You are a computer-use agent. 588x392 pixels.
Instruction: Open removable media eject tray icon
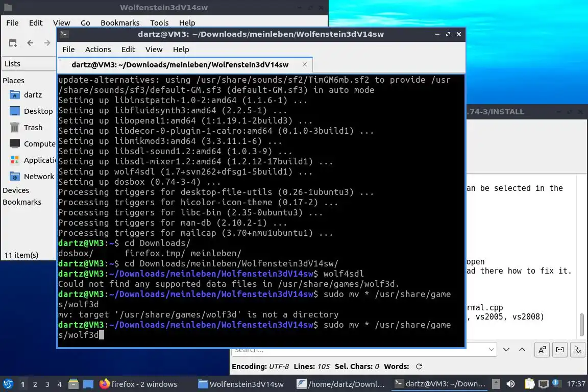496,384
